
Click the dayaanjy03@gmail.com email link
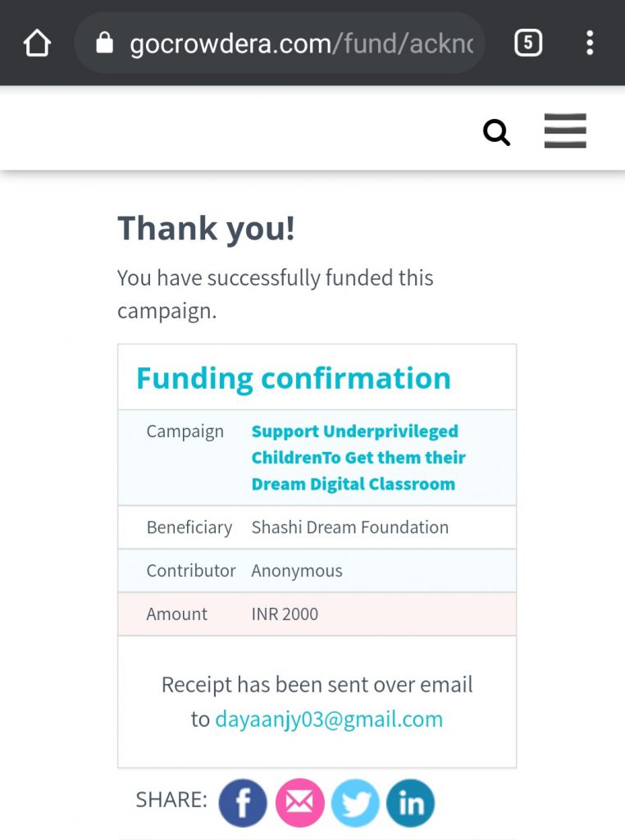(329, 719)
